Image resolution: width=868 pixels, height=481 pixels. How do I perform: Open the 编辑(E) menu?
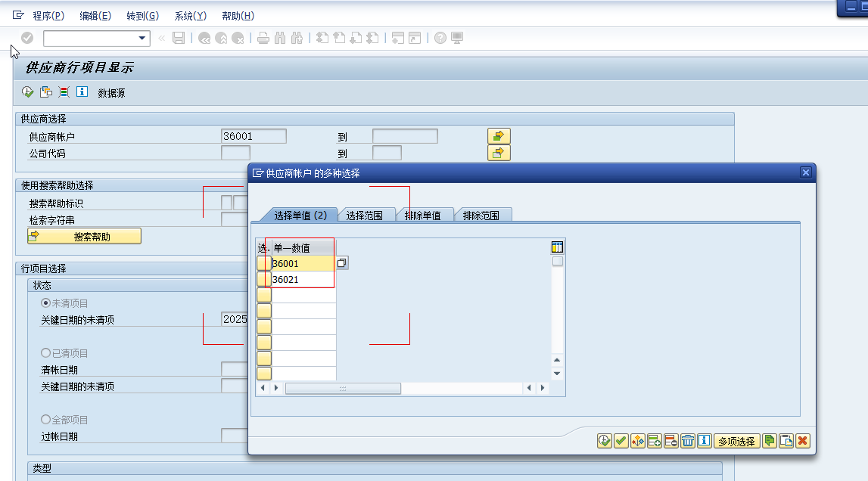95,16
